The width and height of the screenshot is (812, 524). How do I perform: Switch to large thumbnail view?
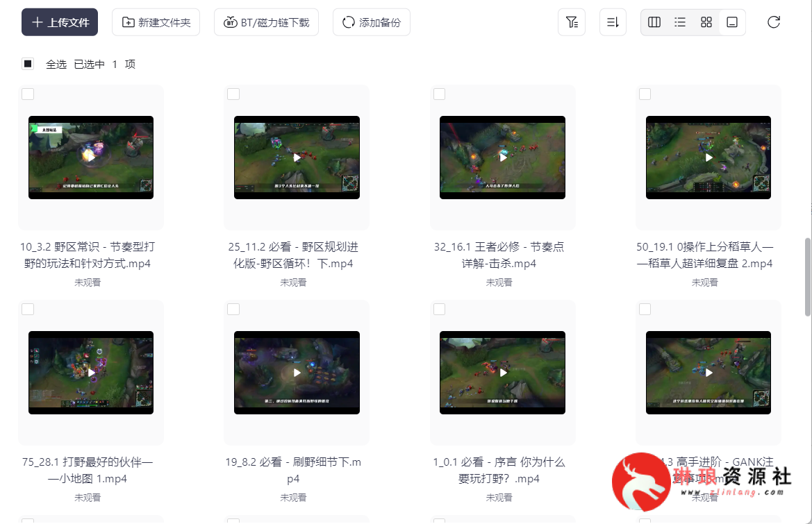pos(732,22)
